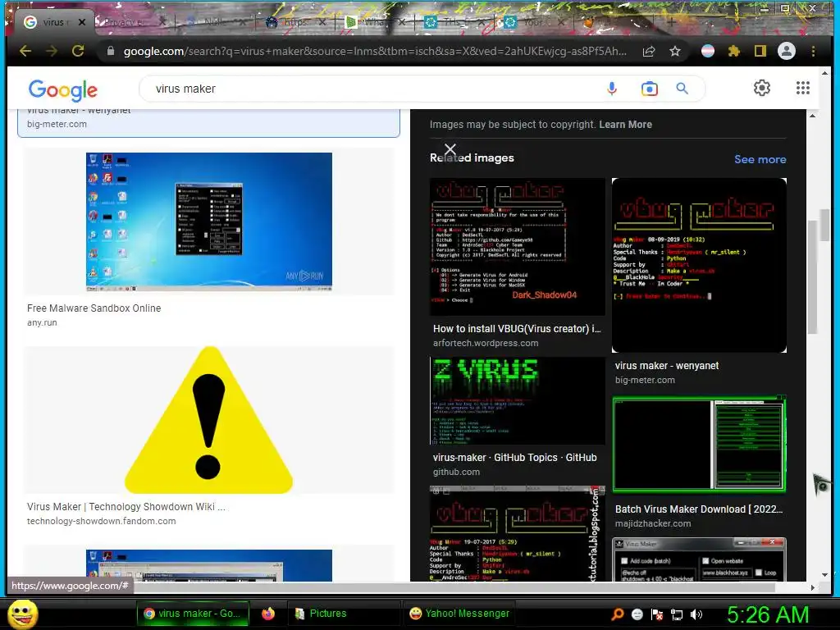Reload the page with the refresh icon
This screenshot has width=840, height=630.
pyautogui.click(x=78, y=51)
